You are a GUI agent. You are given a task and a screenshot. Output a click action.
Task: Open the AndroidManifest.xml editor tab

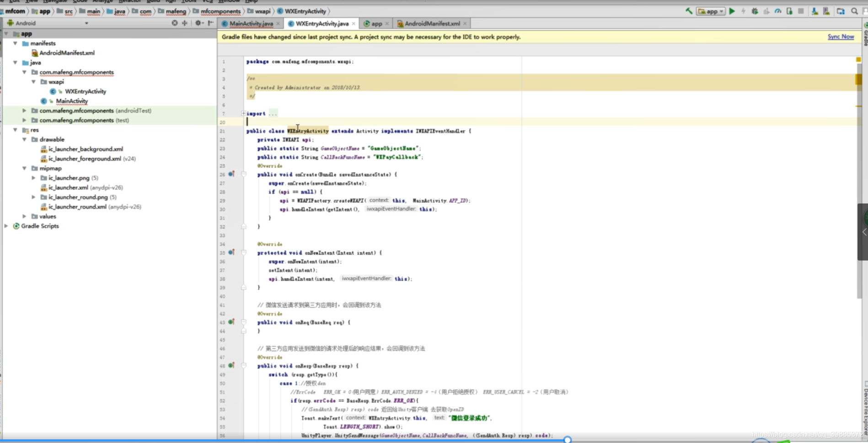pos(432,23)
